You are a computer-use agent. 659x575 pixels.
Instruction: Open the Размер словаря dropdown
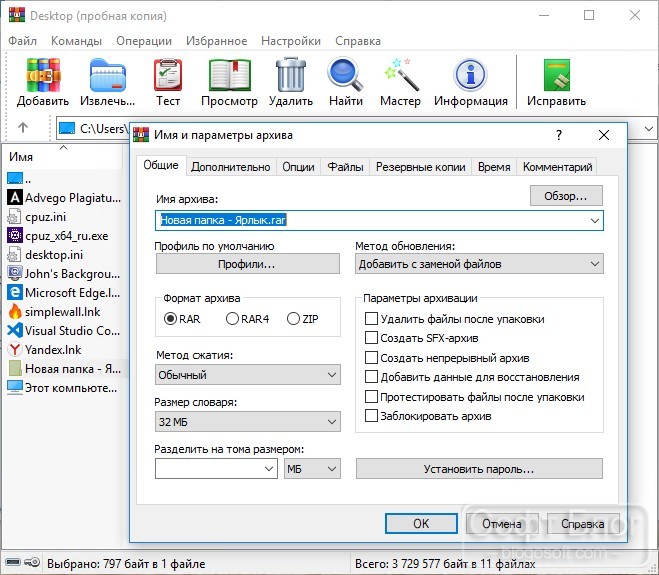(x=248, y=422)
